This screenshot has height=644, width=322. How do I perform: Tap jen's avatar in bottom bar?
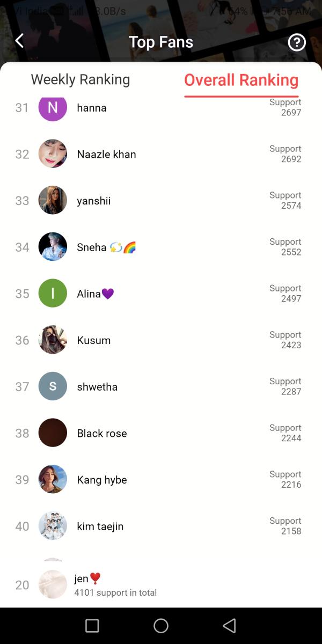coord(53,584)
